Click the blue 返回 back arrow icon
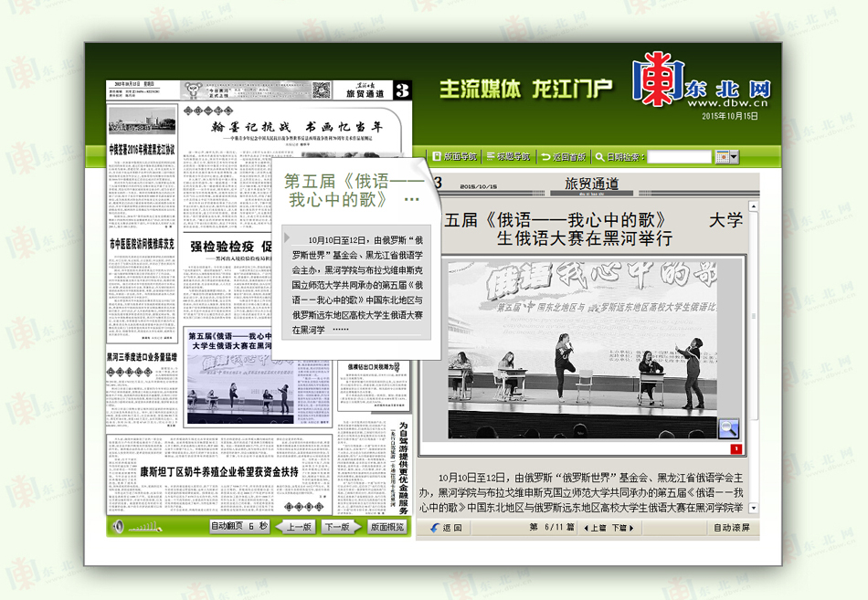 click(x=435, y=528)
